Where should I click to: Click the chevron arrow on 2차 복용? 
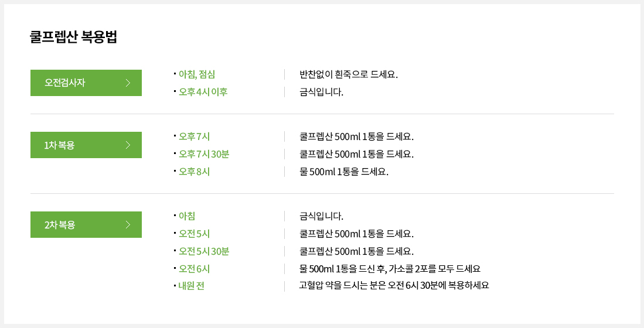click(x=128, y=224)
